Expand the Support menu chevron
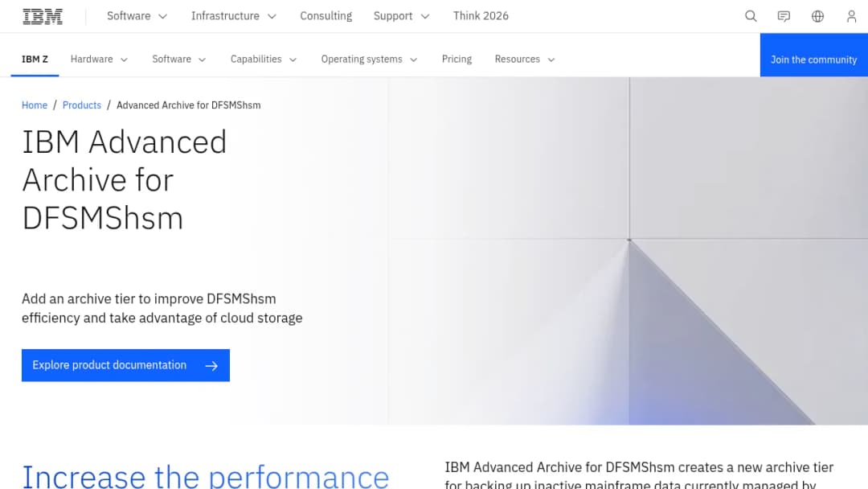The height and width of the screenshot is (489, 868). [x=425, y=17]
